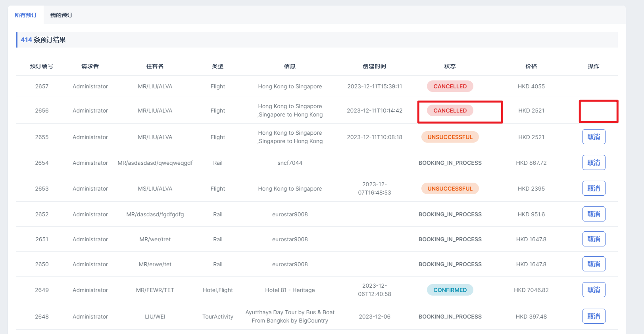Cancel booking 2655 with 取消 button
Viewport: 644px width, 334px height.
pyautogui.click(x=594, y=137)
